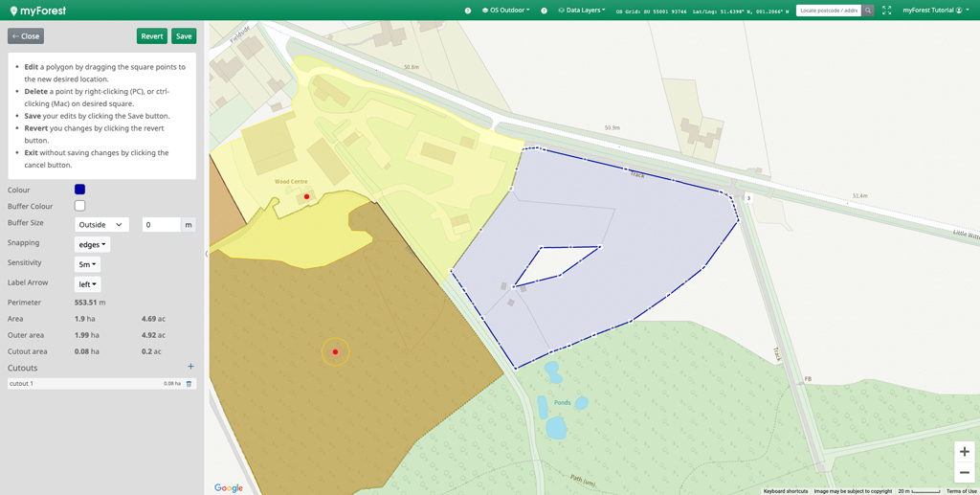Open the myForest Tutorial account menu
Screen dimensions: 980x495
tap(935, 11)
